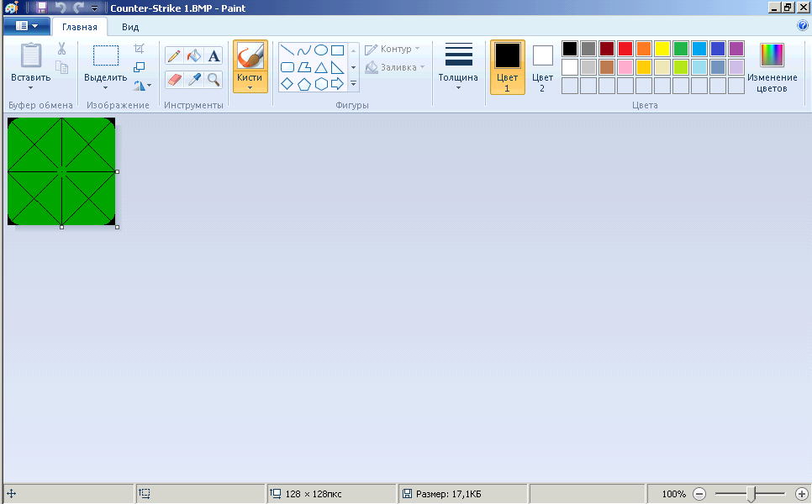Click the Размер: 17,1КБ status text
Image resolution: width=812 pixels, height=504 pixels.
449,494
